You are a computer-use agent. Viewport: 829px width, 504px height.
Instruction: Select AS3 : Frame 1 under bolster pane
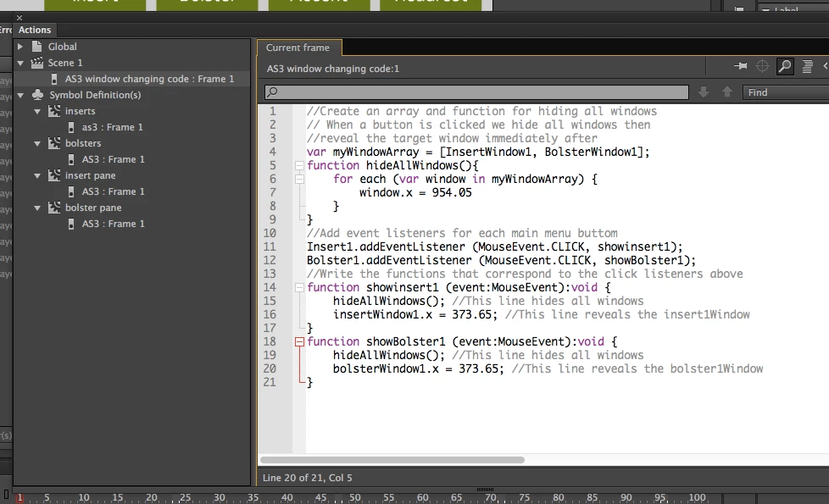click(x=113, y=224)
